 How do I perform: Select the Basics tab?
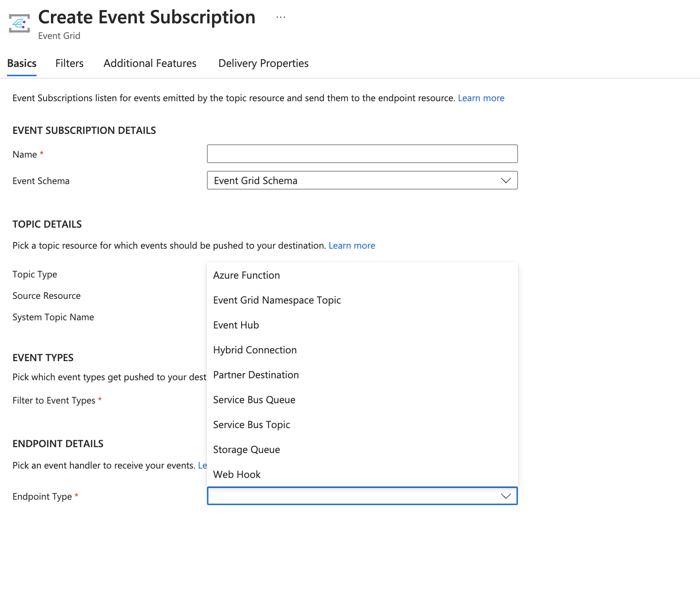[22, 63]
